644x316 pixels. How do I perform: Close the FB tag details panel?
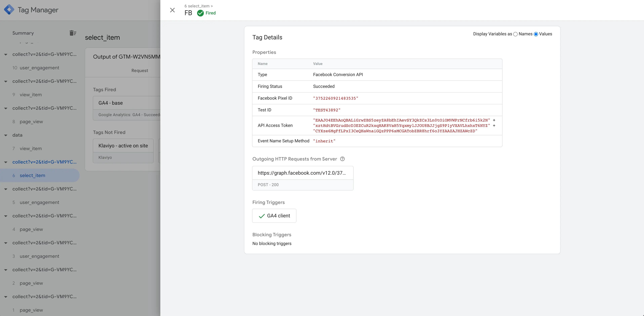pyautogui.click(x=172, y=10)
